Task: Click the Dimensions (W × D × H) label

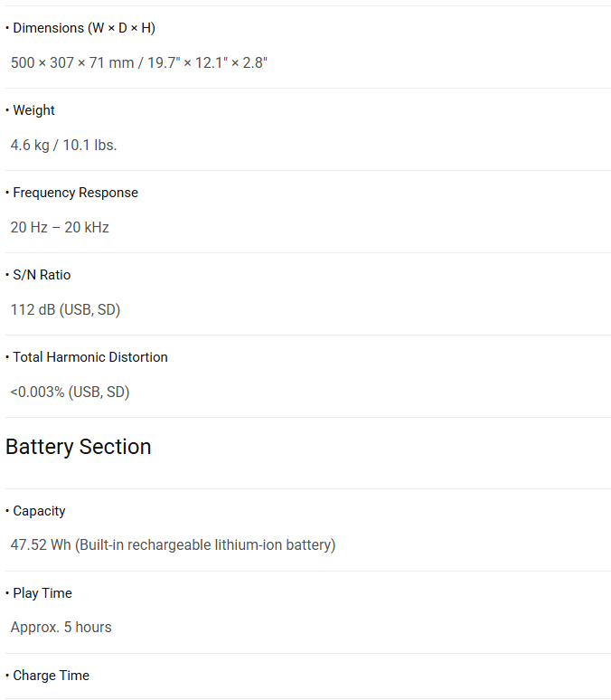Action: pyautogui.click(x=83, y=28)
